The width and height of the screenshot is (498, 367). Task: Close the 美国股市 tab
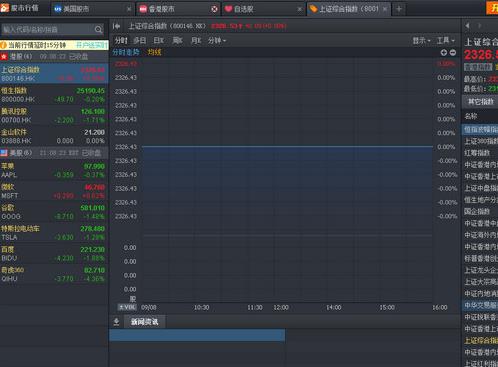(x=129, y=9)
